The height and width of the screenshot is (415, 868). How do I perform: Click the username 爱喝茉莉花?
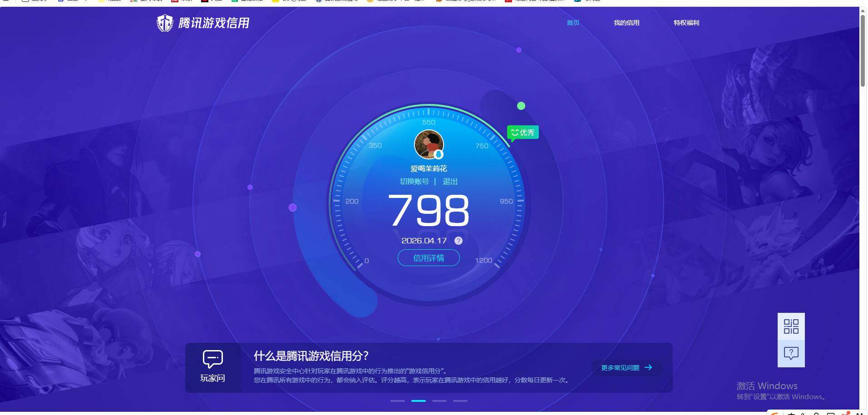pyautogui.click(x=429, y=168)
